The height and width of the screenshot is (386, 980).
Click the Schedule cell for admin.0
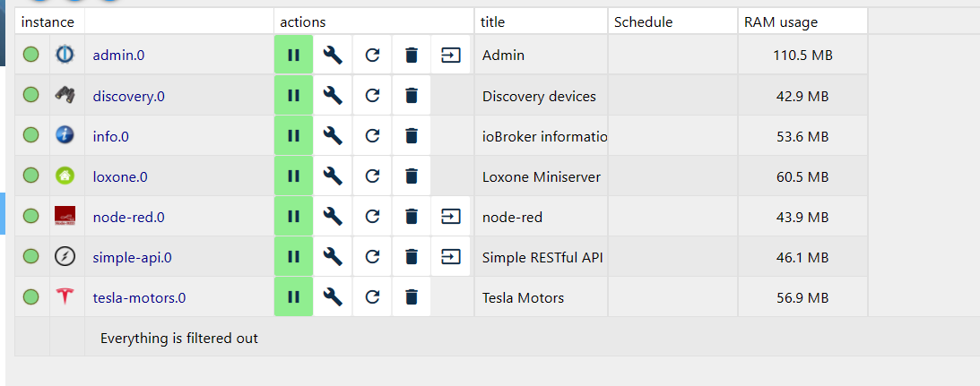click(672, 56)
